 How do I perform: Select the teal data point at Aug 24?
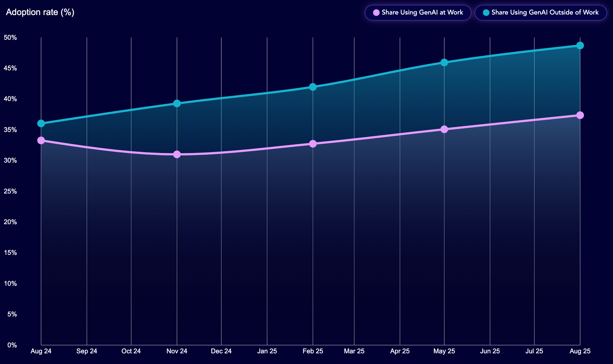pos(41,123)
